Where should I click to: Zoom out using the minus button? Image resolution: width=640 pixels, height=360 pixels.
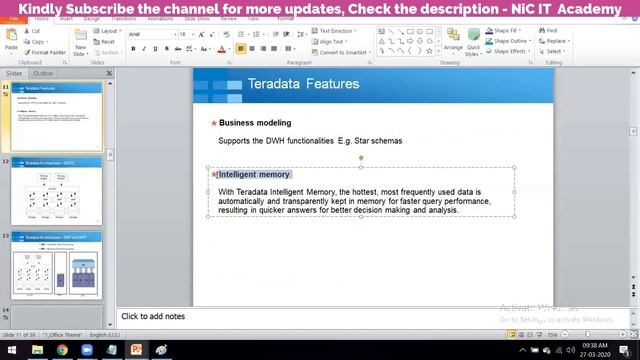point(565,334)
